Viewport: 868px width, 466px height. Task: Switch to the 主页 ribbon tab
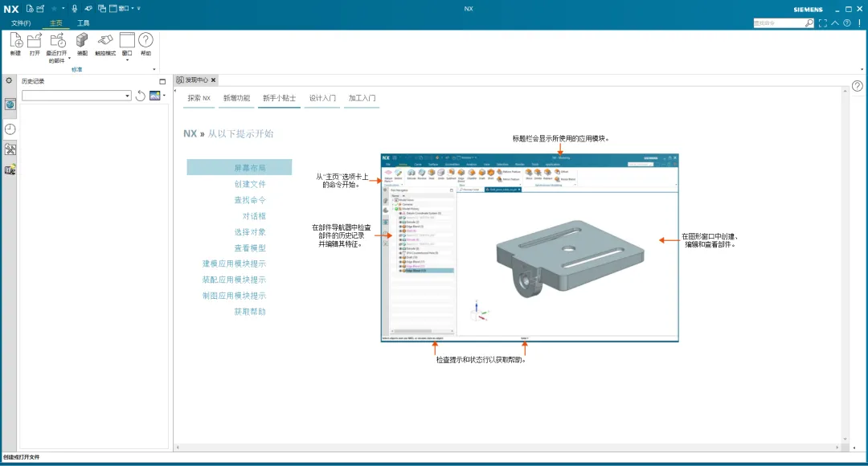56,23
